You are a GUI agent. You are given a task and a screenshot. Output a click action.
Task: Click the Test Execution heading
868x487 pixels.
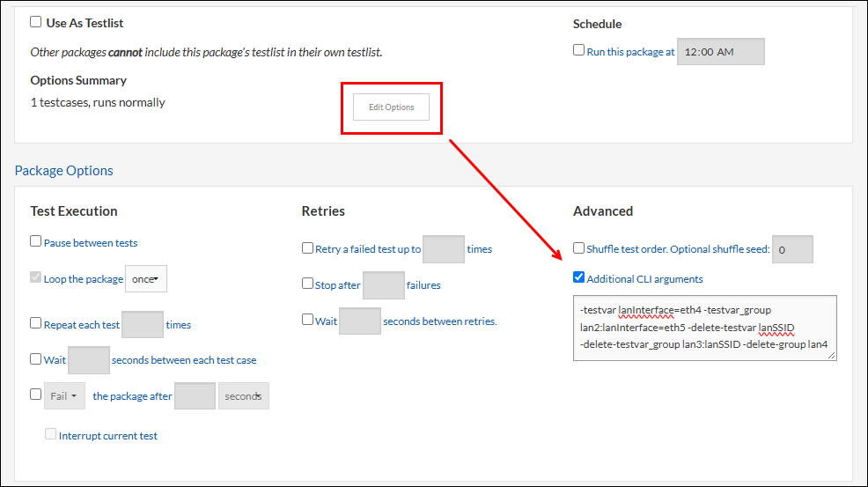point(74,211)
